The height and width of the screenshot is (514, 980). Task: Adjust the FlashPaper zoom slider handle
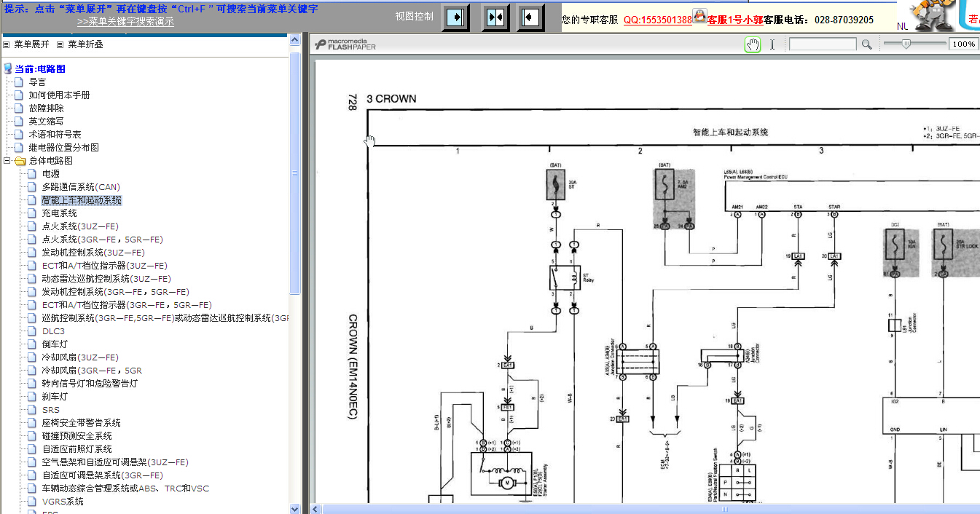[x=906, y=44]
